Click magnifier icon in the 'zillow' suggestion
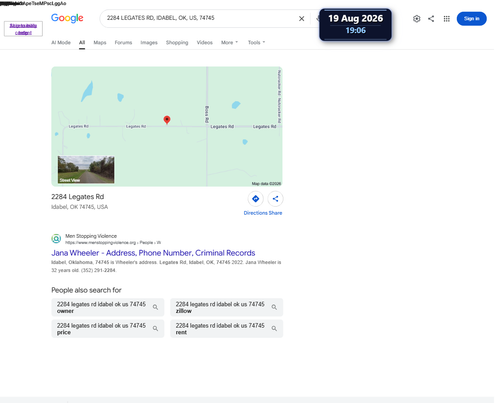This screenshot has height=403, width=500. point(274,307)
